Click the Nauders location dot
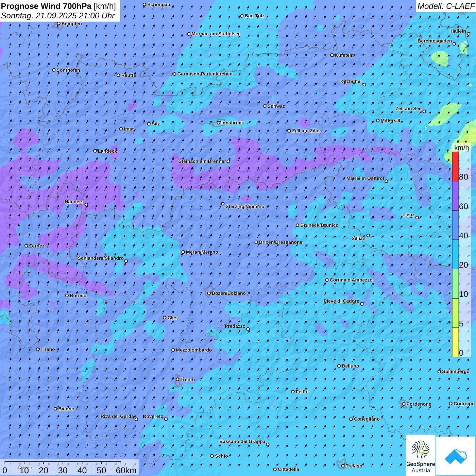This screenshot has height=476, width=476. point(86,205)
